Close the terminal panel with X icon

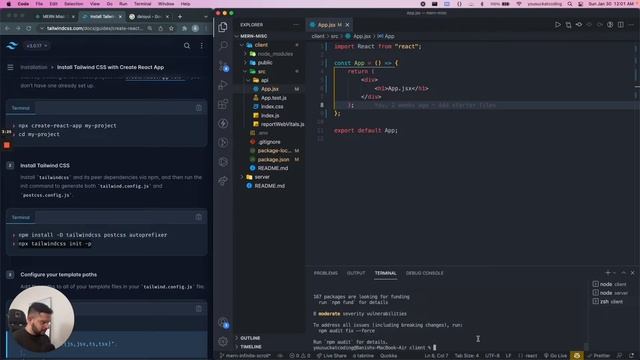pos(632,273)
